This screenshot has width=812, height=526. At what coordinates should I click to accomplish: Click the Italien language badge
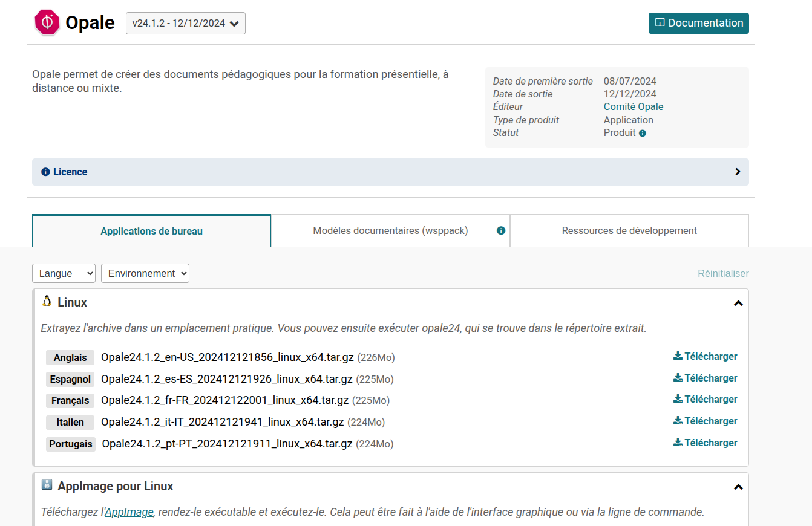pos(70,422)
